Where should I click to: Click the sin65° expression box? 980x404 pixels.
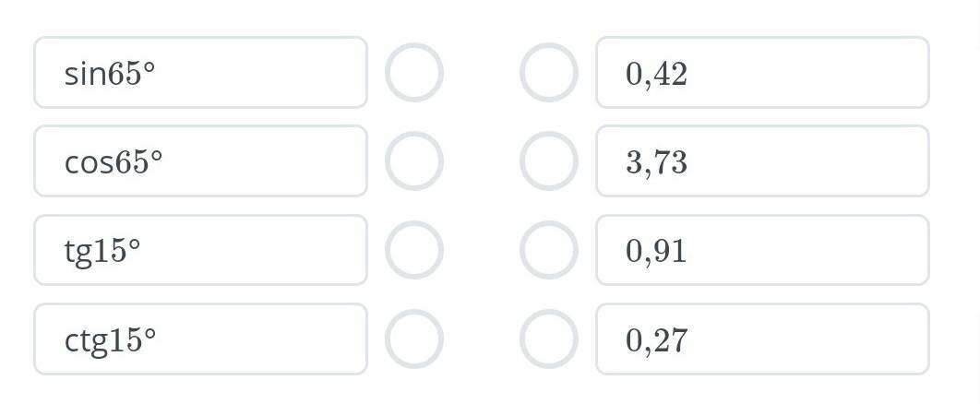coord(200,73)
